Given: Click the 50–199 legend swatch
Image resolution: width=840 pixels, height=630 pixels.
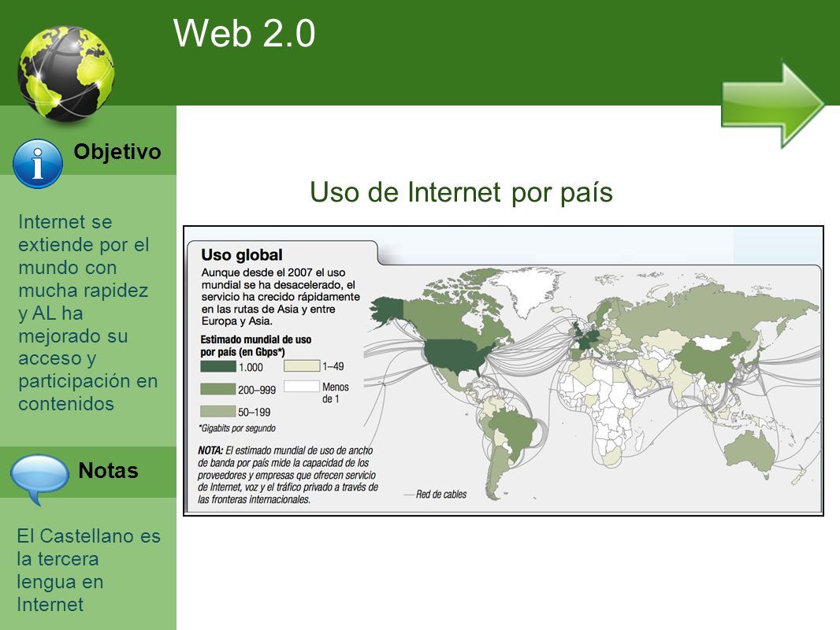Looking at the screenshot, I should (218, 411).
